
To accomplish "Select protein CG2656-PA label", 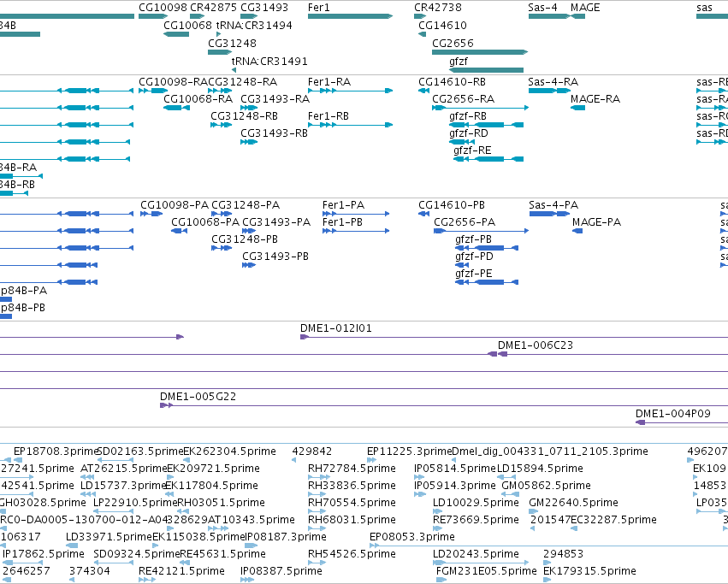I will pyautogui.click(x=465, y=222).
